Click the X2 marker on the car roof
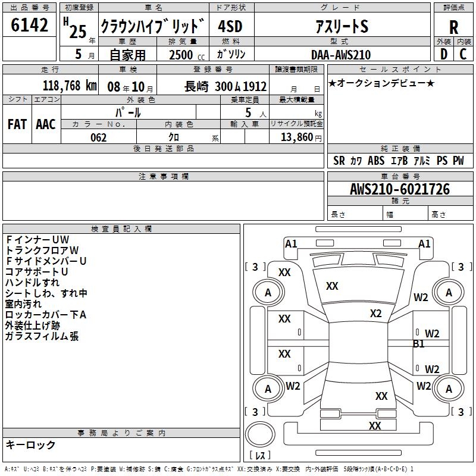 pyautogui.click(x=375, y=314)
